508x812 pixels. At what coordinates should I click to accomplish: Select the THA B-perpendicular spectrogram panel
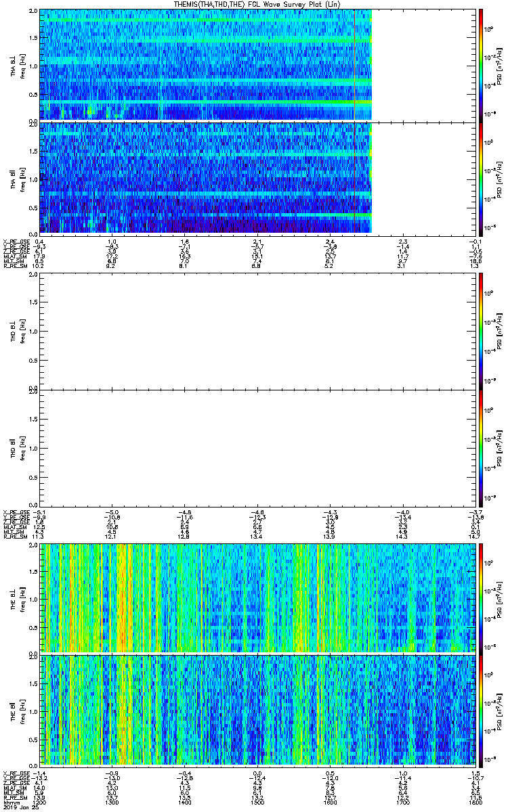(257, 64)
